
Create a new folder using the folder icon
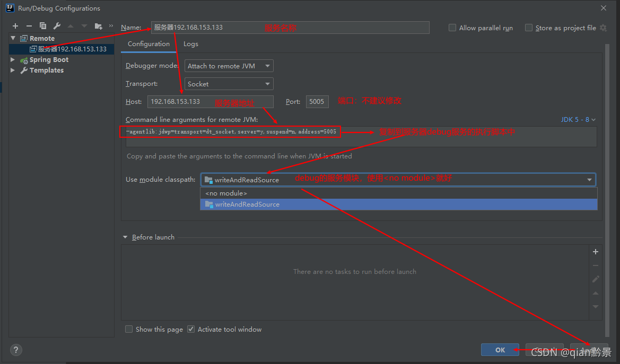point(99,25)
